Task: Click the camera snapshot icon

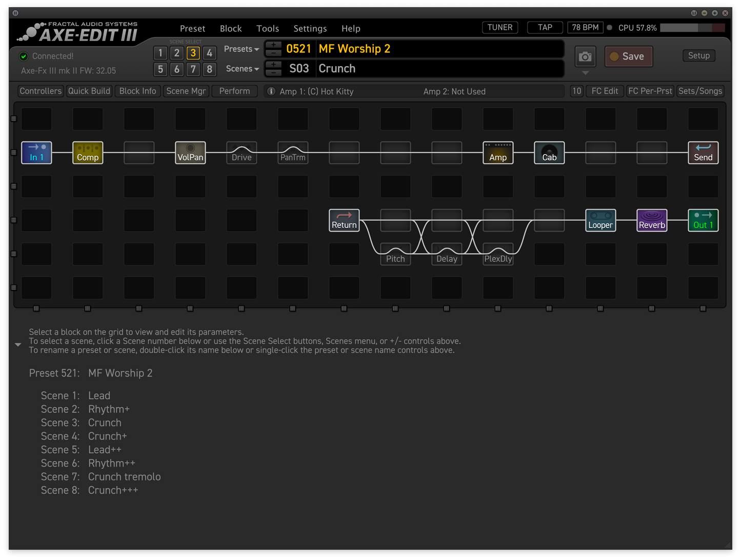Action: click(585, 57)
